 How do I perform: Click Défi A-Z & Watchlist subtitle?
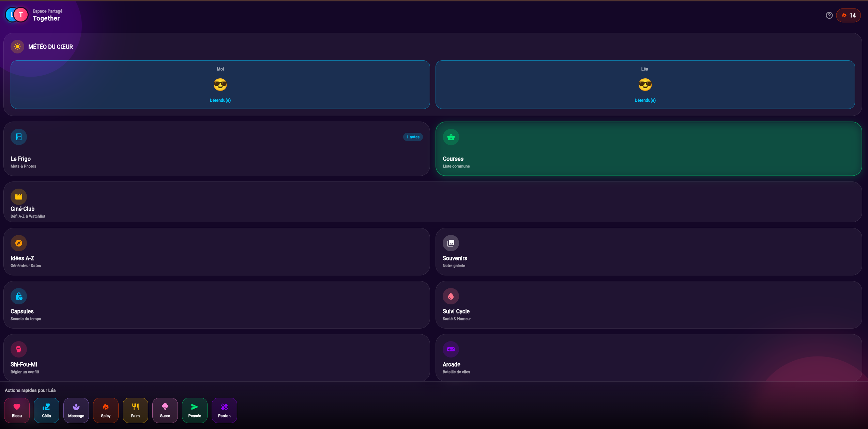coord(28,216)
